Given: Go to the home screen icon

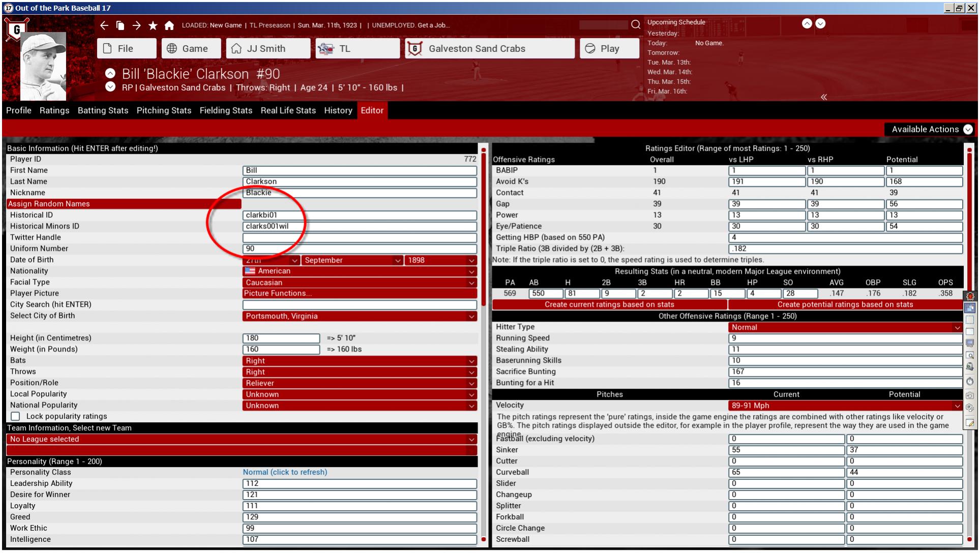Looking at the screenshot, I should point(169,25).
